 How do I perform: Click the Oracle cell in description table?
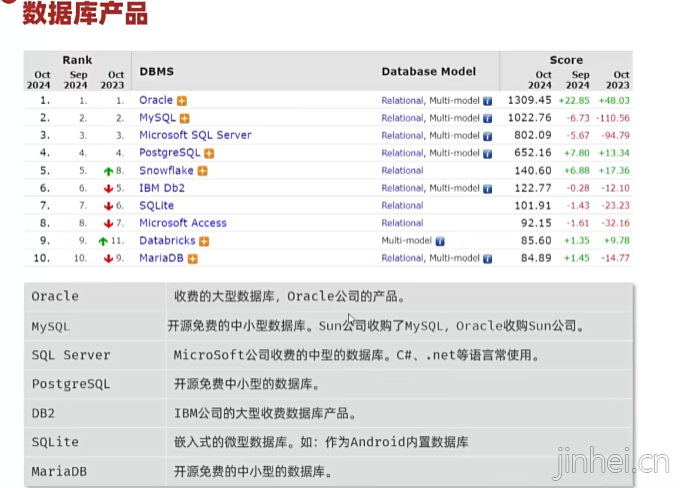95,297
